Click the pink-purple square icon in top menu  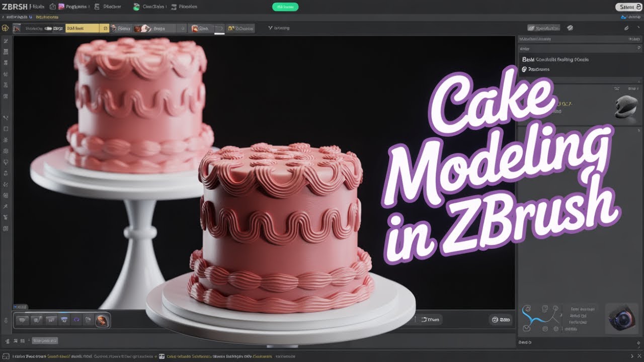(x=61, y=7)
